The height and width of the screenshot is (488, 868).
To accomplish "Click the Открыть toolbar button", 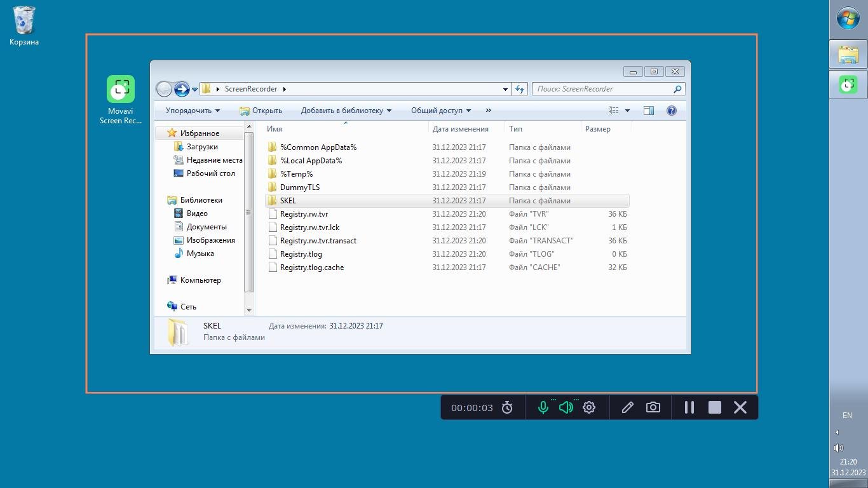I will tap(261, 111).
